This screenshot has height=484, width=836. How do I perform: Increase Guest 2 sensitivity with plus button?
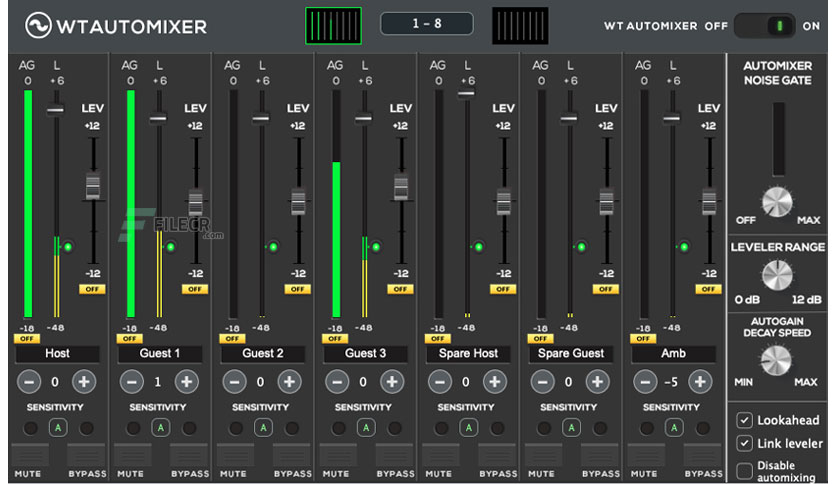(290, 382)
